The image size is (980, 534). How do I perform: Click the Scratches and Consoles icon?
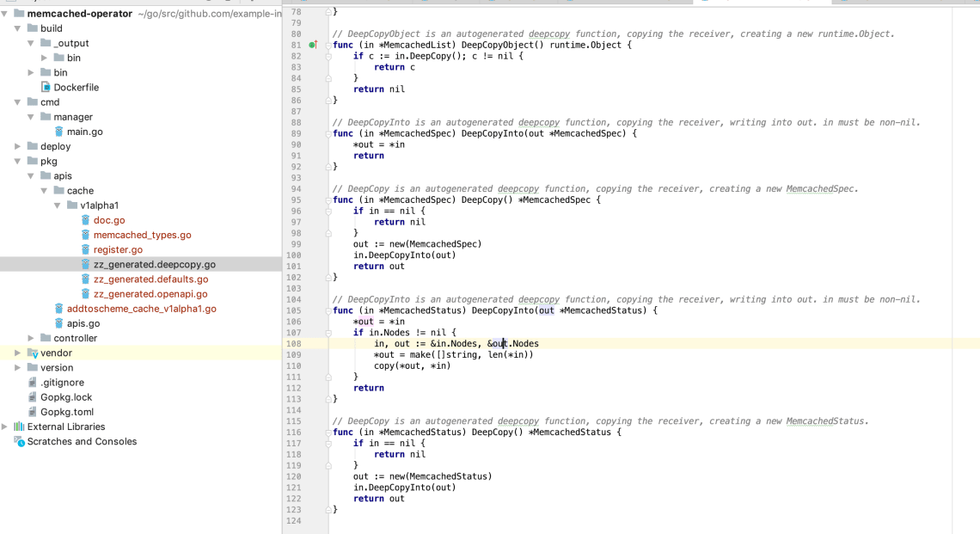tap(20, 441)
